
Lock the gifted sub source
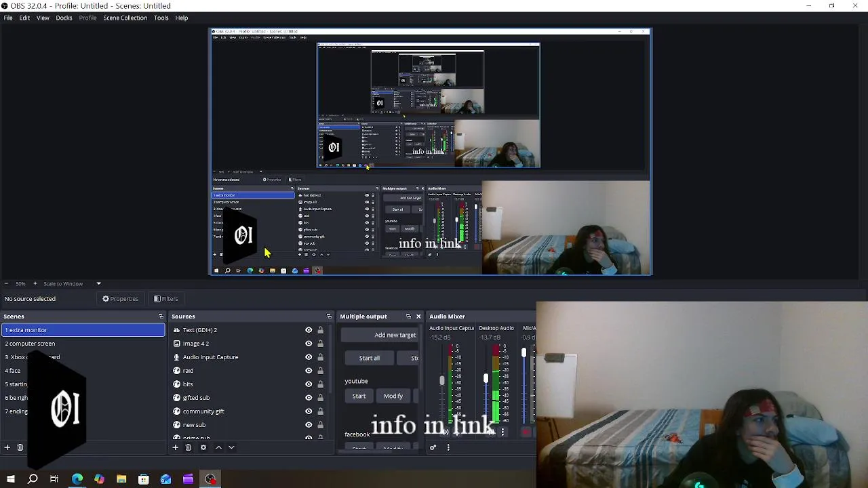pos(320,398)
